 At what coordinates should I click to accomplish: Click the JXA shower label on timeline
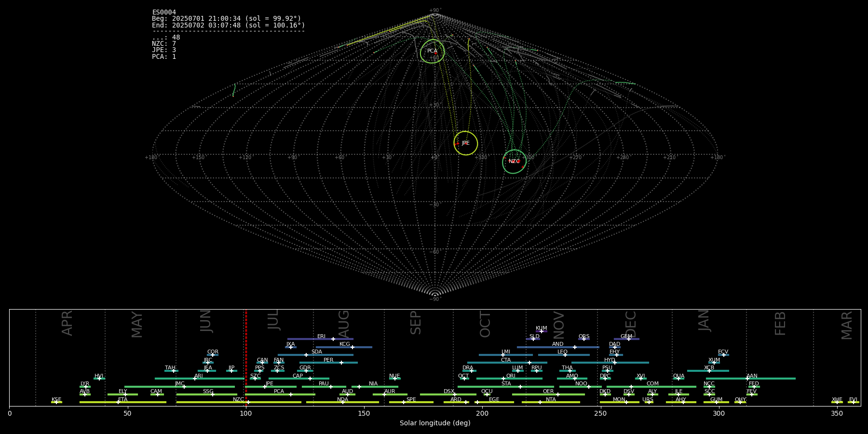point(290,344)
